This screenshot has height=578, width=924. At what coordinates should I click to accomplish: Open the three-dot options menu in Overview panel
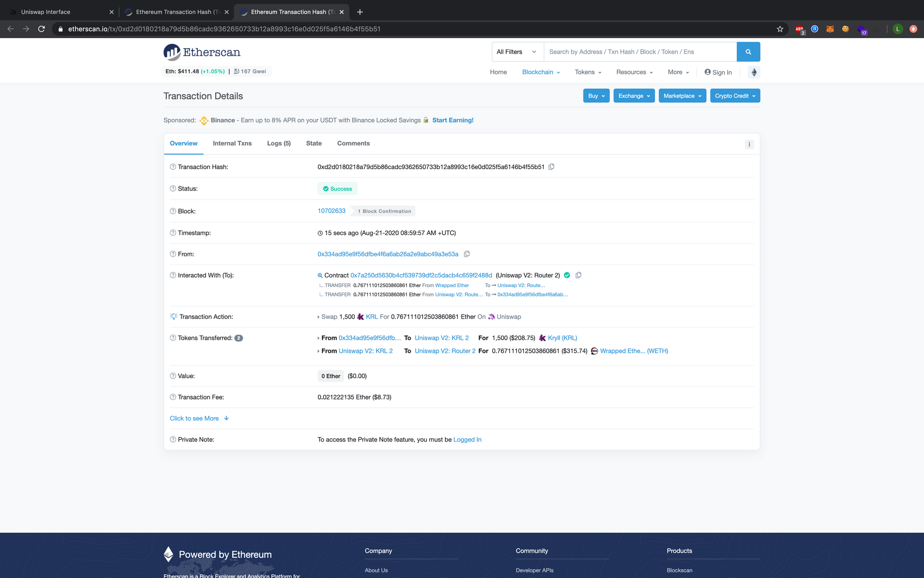[x=749, y=144]
